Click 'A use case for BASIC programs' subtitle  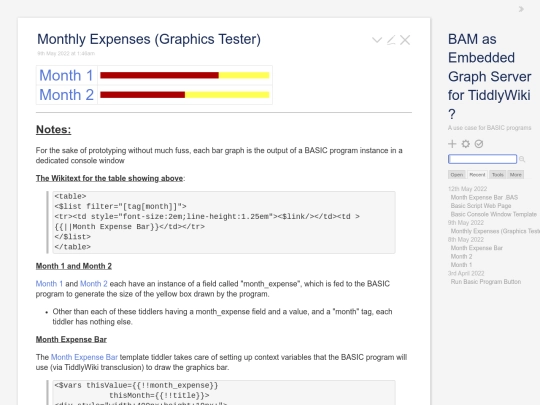click(489, 128)
